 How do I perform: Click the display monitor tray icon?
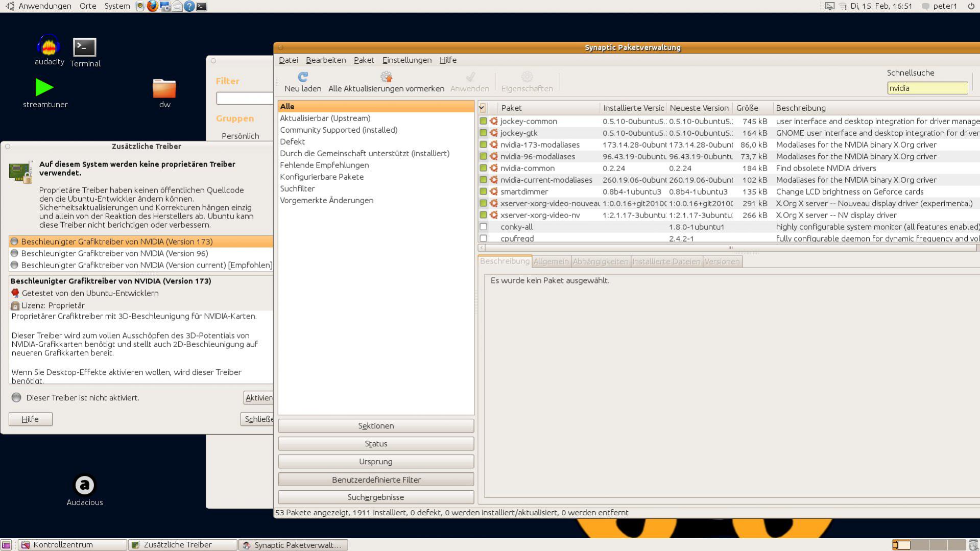point(830,6)
